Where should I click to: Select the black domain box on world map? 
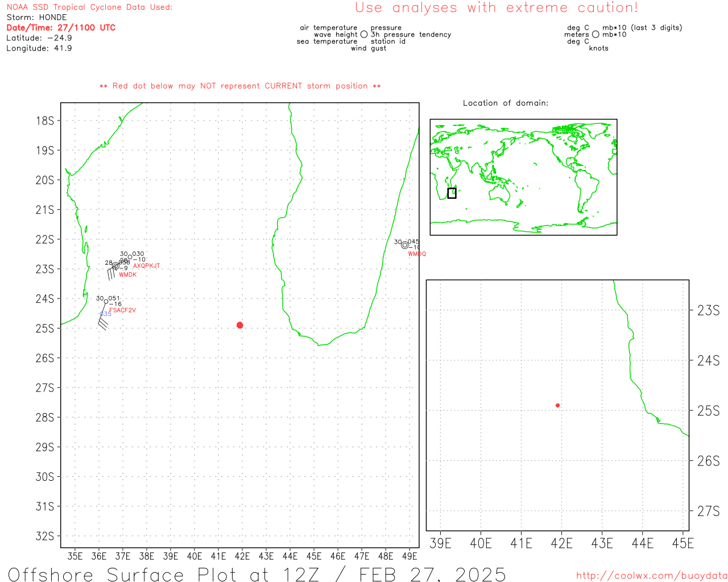coord(452,193)
